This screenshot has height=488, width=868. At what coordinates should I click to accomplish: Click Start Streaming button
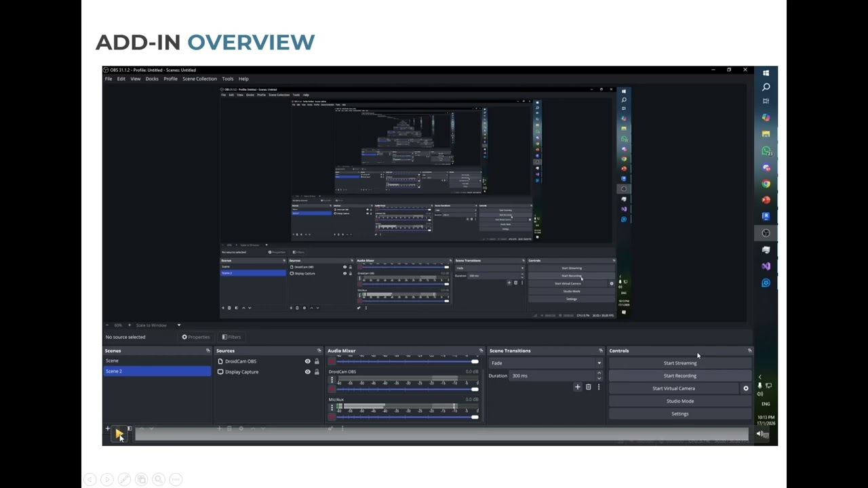point(680,363)
